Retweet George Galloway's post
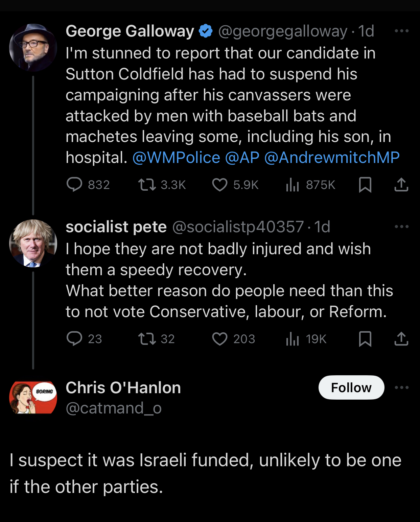Screen dimensions: 420x522 coord(147,185)
